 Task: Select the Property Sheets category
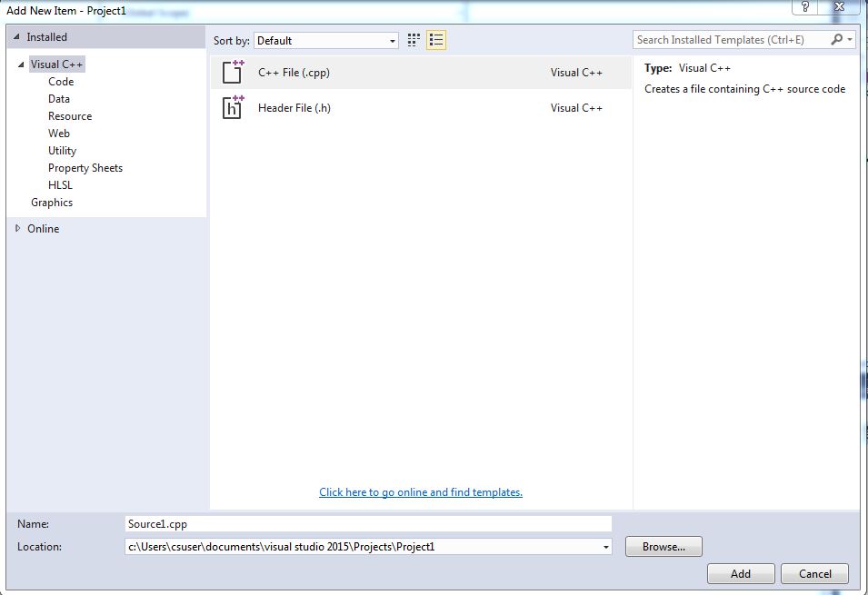click(85, 168)
